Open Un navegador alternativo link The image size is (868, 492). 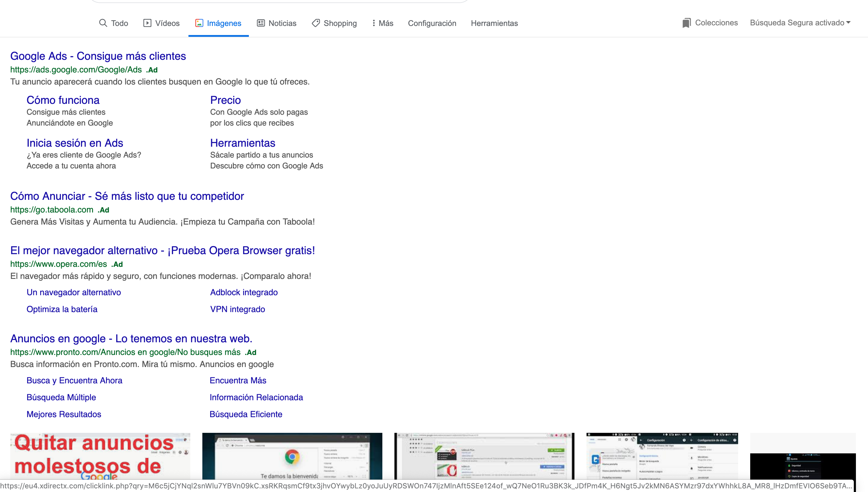[x=74, y=292]
